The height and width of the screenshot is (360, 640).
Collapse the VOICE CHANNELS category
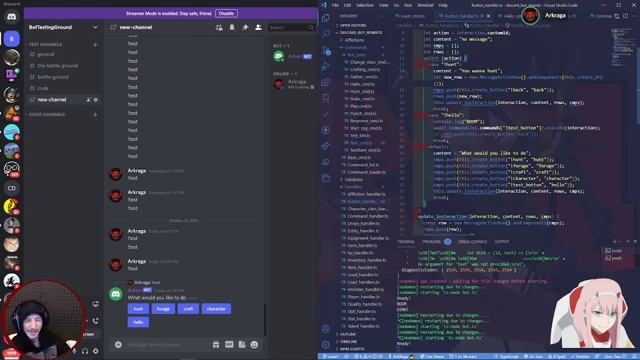46,115
